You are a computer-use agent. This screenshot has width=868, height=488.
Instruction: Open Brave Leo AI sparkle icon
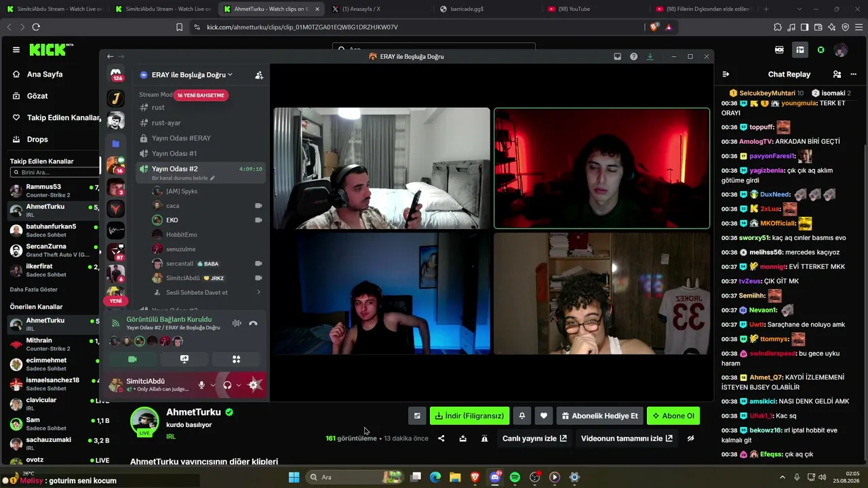(x=831, y=27)
